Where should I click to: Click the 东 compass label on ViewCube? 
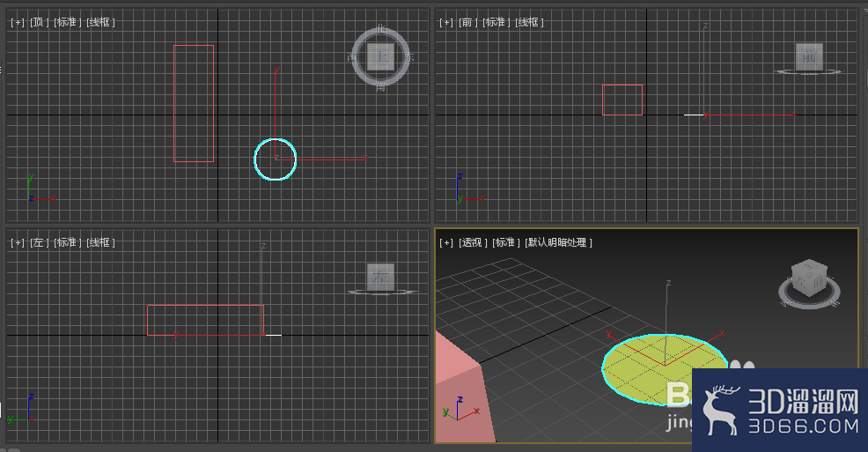click(x=409, y=57)
